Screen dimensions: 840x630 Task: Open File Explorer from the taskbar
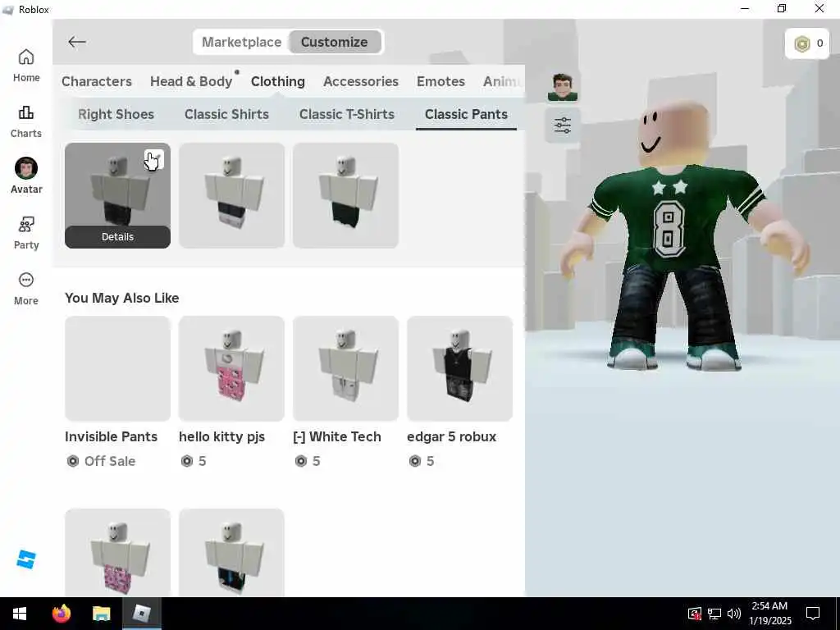coord(101,614)
